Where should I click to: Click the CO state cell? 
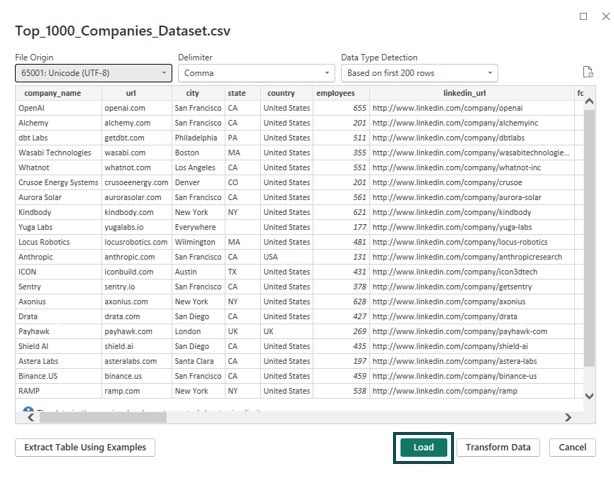pos(243,182)
